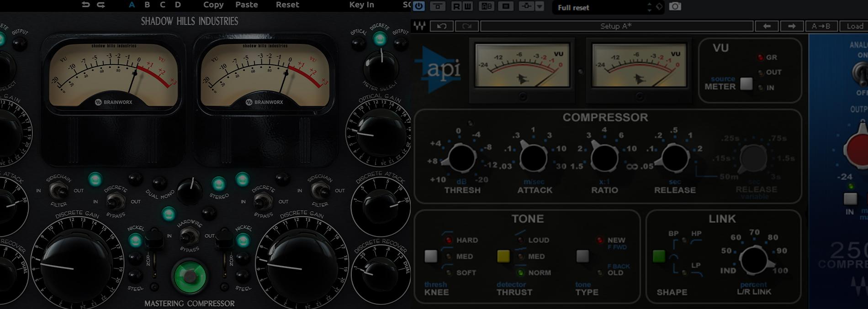Click the Waves undo button
This screenshot has height=309, width=868.
tap(442, 26)
